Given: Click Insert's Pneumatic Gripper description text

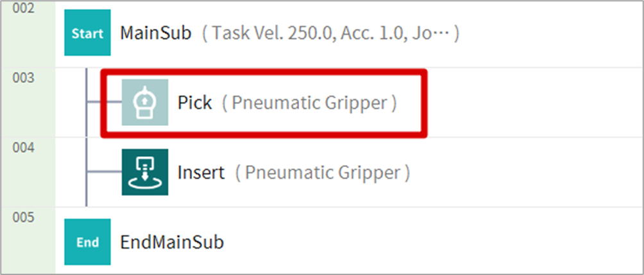Looking at the screenshot, I should coord(322,172).
